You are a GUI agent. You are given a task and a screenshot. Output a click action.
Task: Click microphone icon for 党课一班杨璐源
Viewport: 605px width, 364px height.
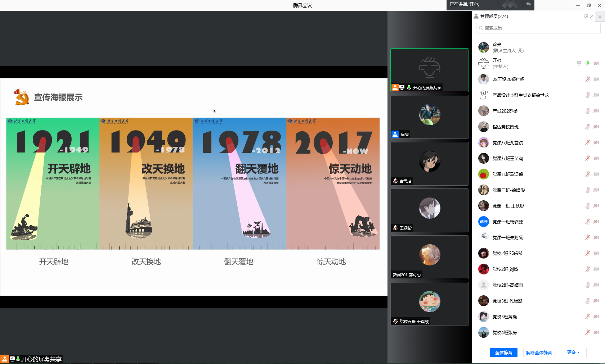click(x=587, y=222)
